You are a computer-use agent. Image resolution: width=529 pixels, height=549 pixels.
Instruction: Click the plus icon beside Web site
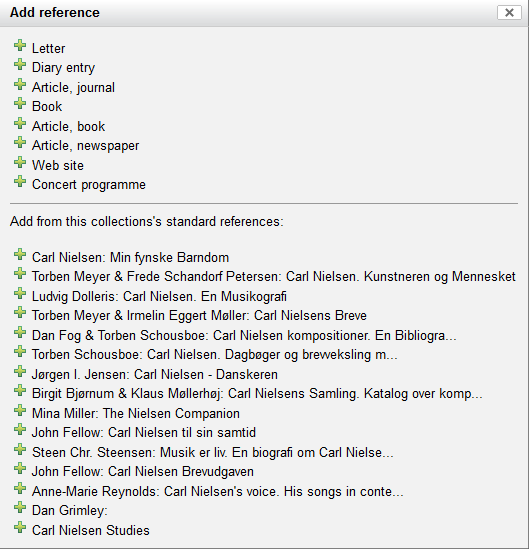tap(20, 162)
